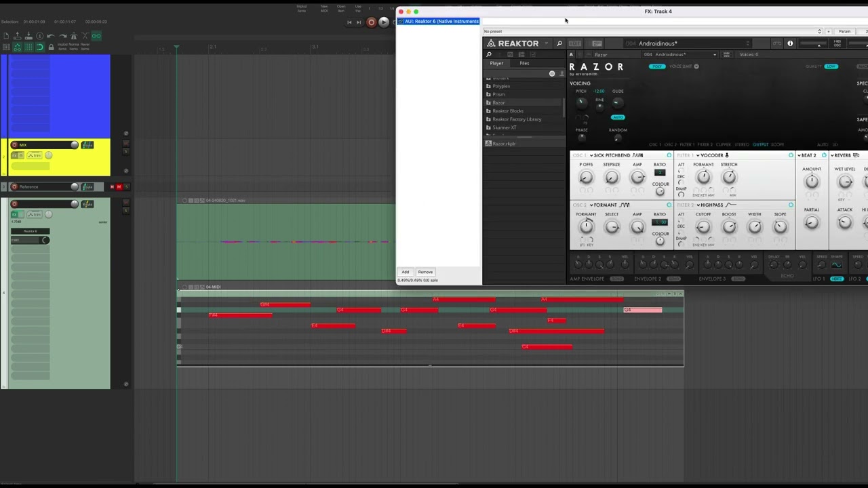Click Add button in FX chain window
Image resolution: width=868 pixels, height=488 pixels.
(406, 272)
